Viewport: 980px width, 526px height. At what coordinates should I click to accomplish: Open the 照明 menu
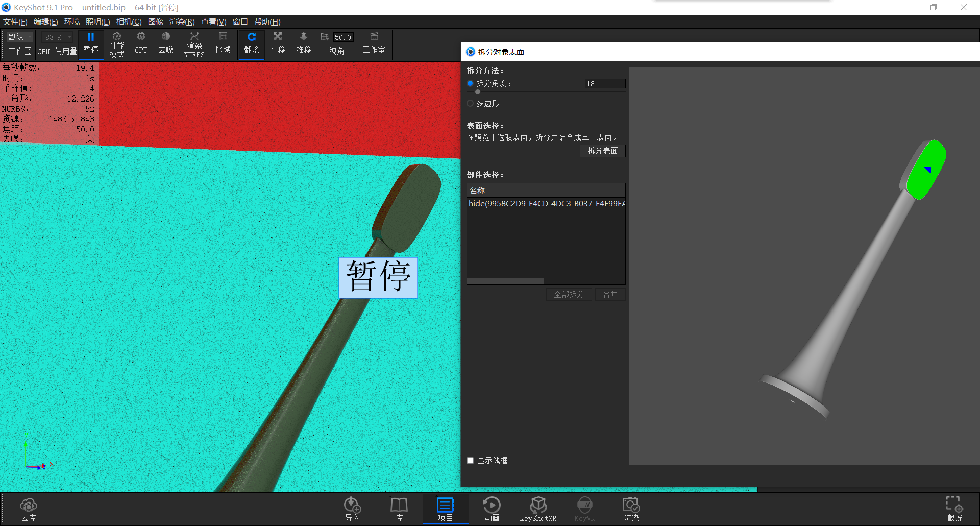96,21
